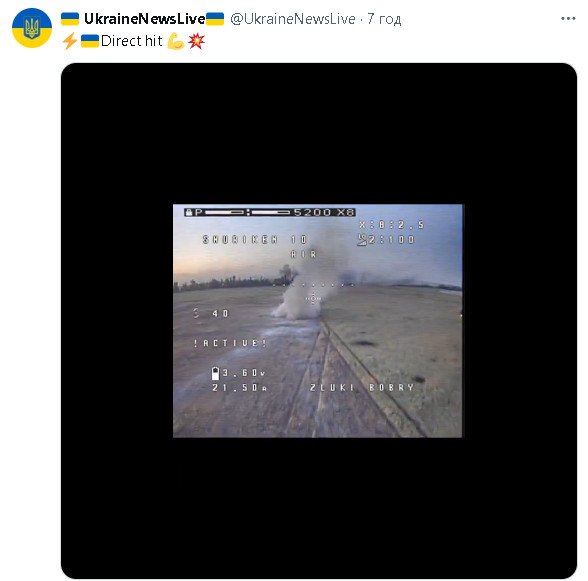Click the flag emoji right of display name
Screen dimensions: 588x581
coord(215,19)
